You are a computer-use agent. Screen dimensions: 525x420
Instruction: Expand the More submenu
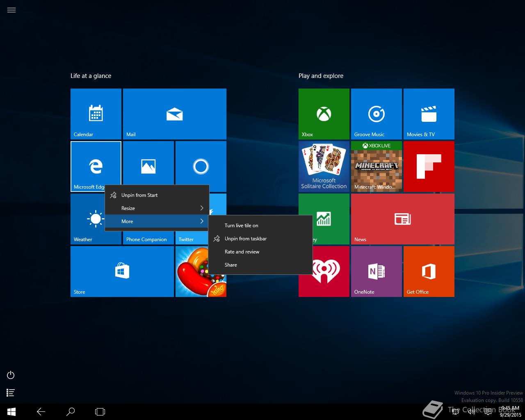pyautogui.click(x=157, y=221)
